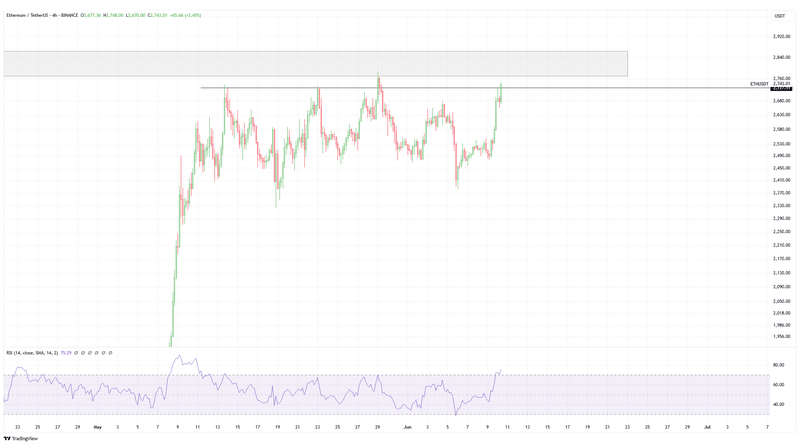The image size is (800, 445).
Task: Click the 2,290.00 price scale label
Action: (781, 218)
